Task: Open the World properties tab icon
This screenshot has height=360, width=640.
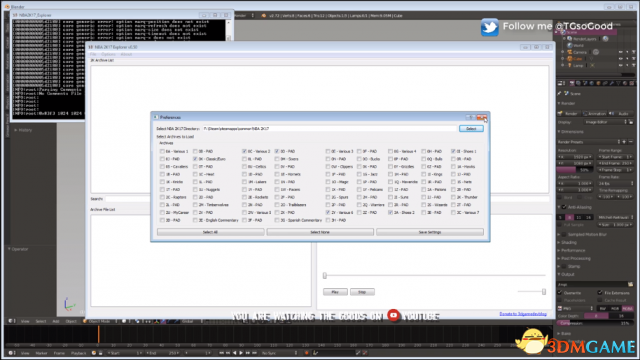Action: (592, 83)
